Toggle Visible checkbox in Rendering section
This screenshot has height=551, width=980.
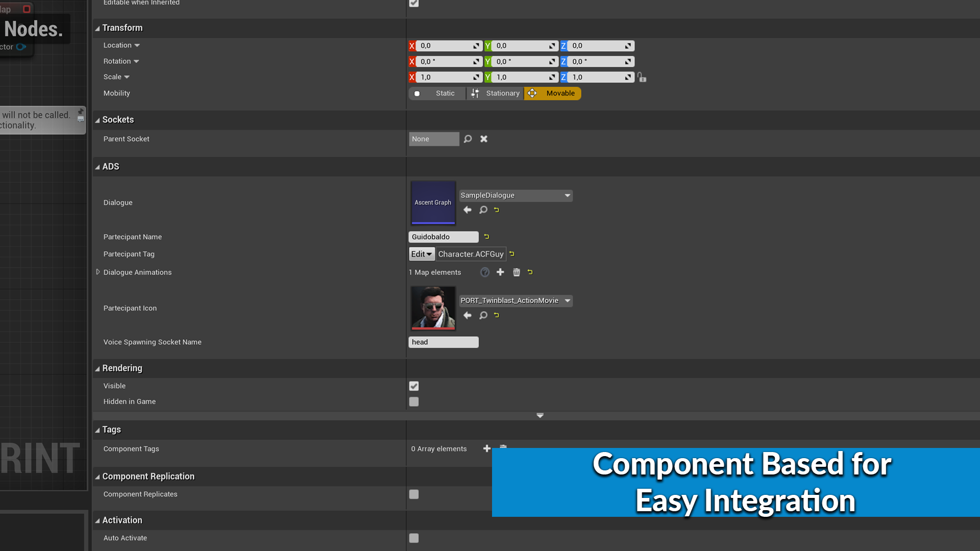coord(414,386)
